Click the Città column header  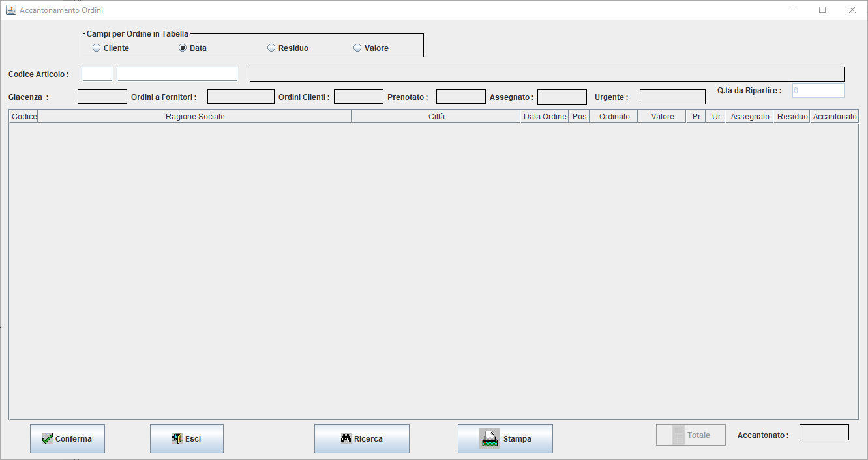pyautogui.click(x=436, y=117)
